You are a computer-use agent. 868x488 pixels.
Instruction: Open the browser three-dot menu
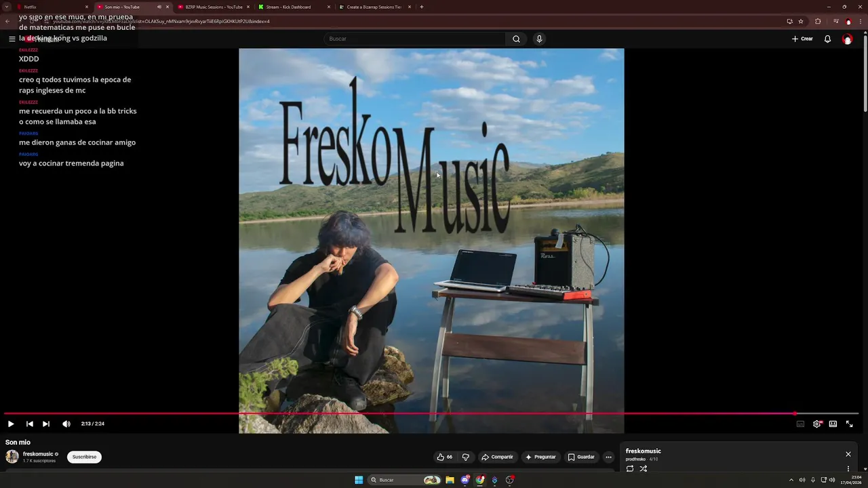(861, 21)
